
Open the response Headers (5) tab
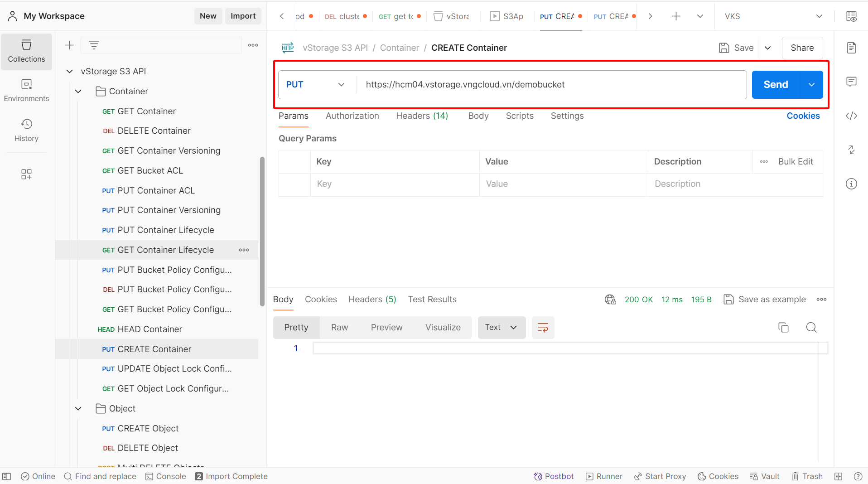pos(372,299)
